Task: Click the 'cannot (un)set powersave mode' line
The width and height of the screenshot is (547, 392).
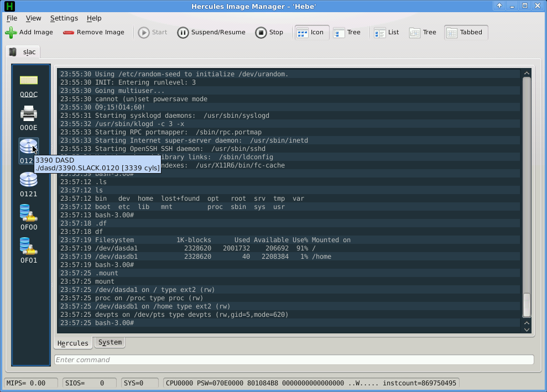Action: click(x=290, y=99)
